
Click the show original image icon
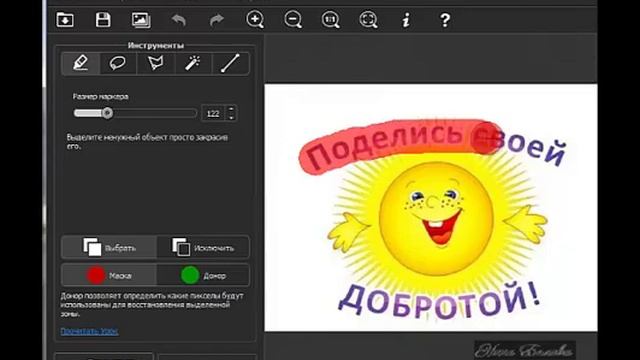click(141, 20)
